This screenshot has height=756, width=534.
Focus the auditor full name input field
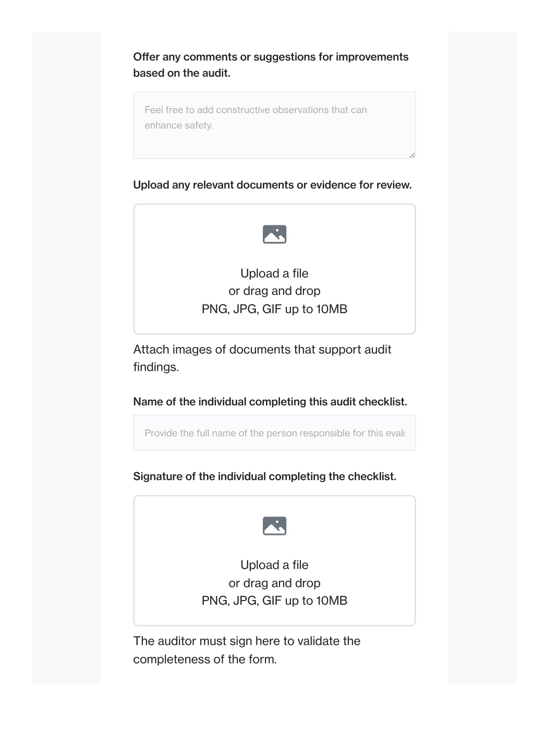click(274, 433)
